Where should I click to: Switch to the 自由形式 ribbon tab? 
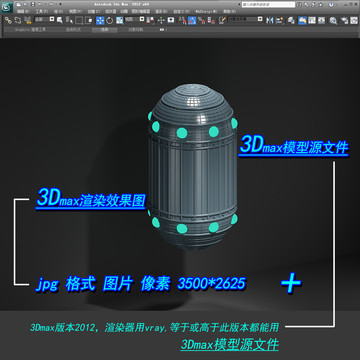(x=73, y=30)
